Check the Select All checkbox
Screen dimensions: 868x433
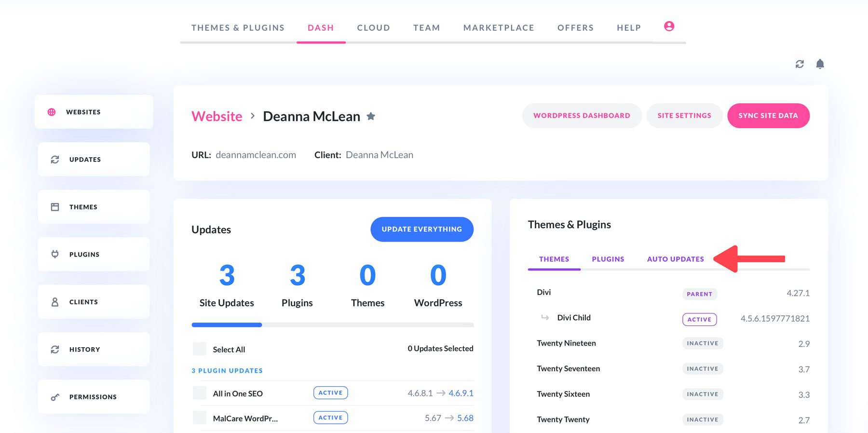pyautogui.click(x=200, y=349)
